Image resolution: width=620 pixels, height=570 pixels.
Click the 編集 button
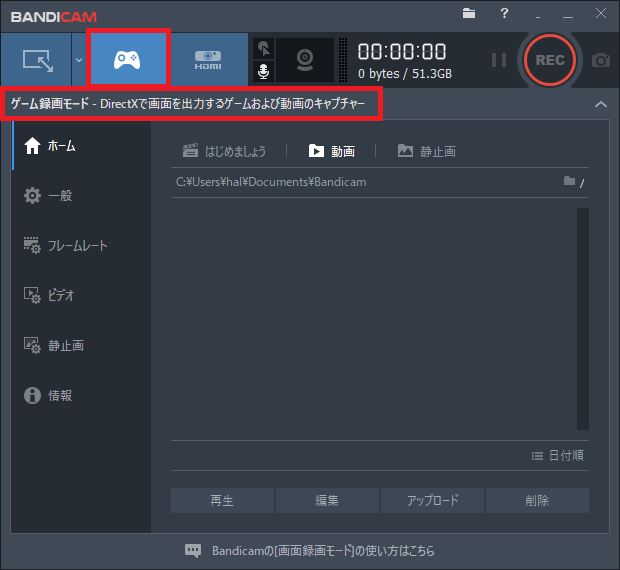click(327, 500)
